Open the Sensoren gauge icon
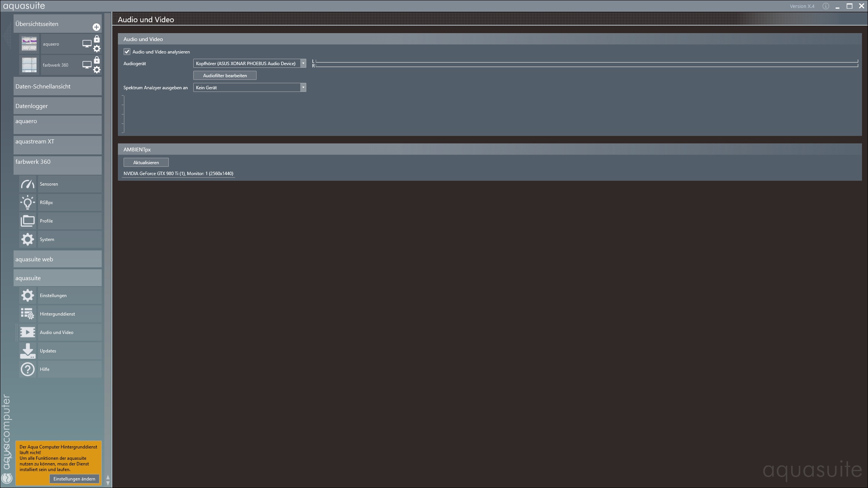The image size is (868, 488). 28,184
